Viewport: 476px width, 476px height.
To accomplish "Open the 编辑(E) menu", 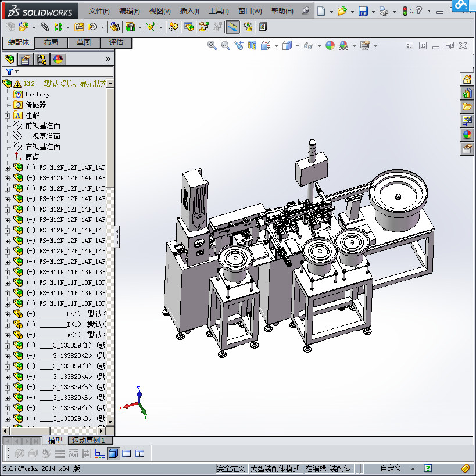I will [130, 11].
